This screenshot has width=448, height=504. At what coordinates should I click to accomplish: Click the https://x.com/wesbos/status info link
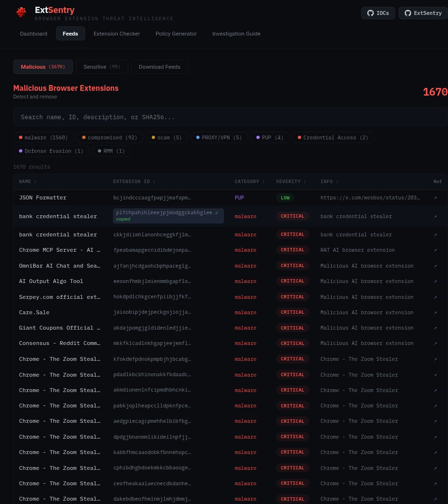[x=370, y=197]
